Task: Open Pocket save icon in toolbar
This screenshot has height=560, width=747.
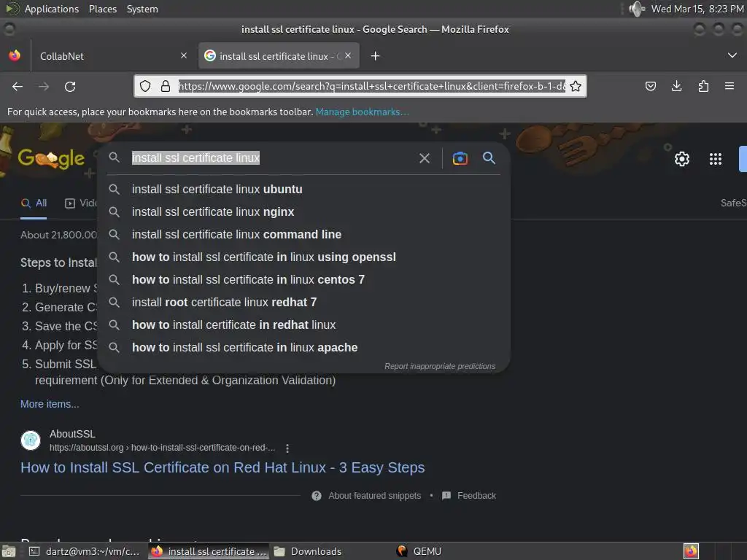Action: click(x=650, y=86)
